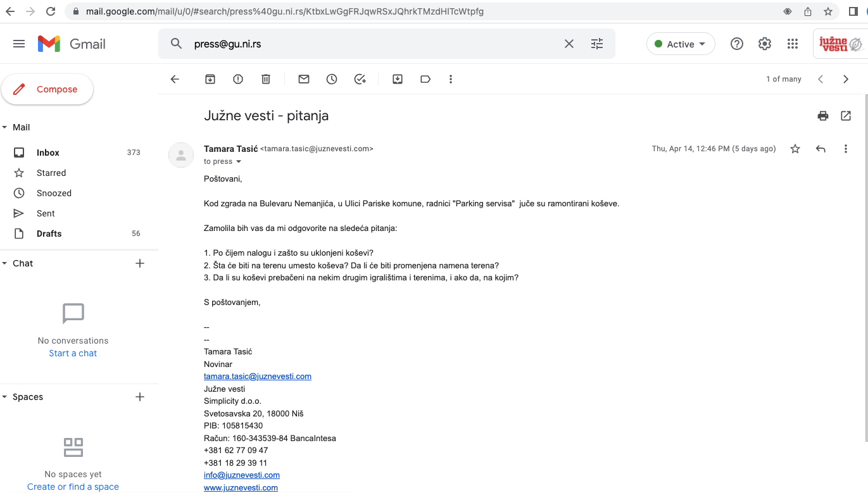868x493 pixels.
Task: Snooze this email with clock icon
Action: (x=332, y=79)
